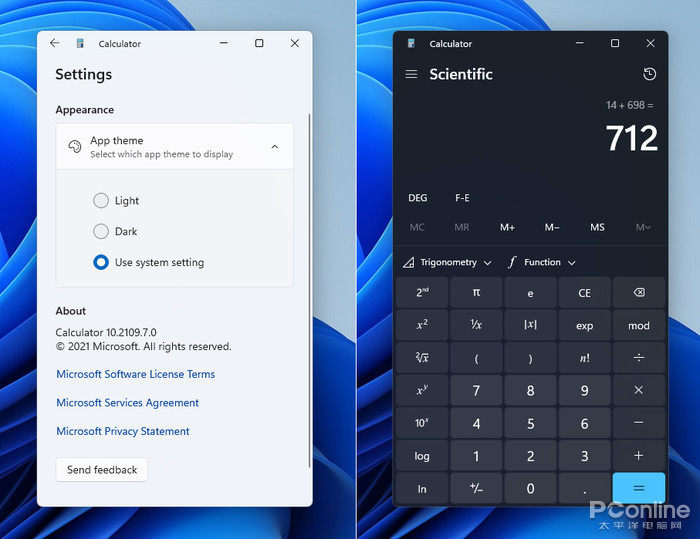Click the absolute value |x| key

pos(530,325)
